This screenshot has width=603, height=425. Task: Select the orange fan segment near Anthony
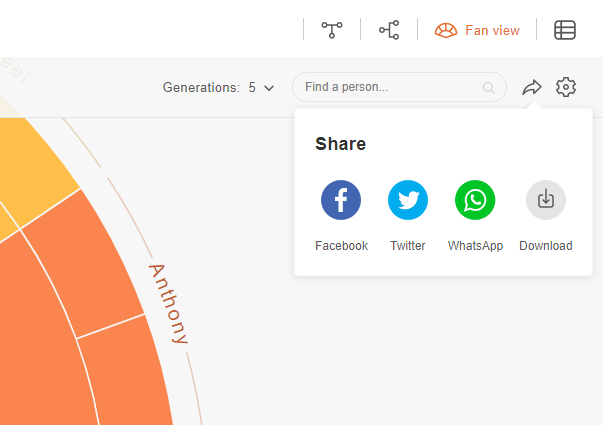tap(85, 262)
